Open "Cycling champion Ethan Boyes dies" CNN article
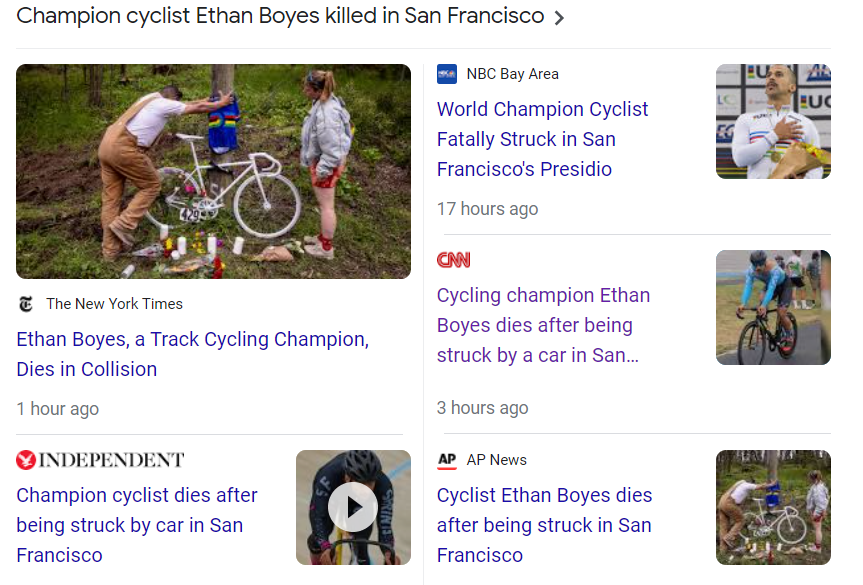863x585 pixels. click(543, 325)
